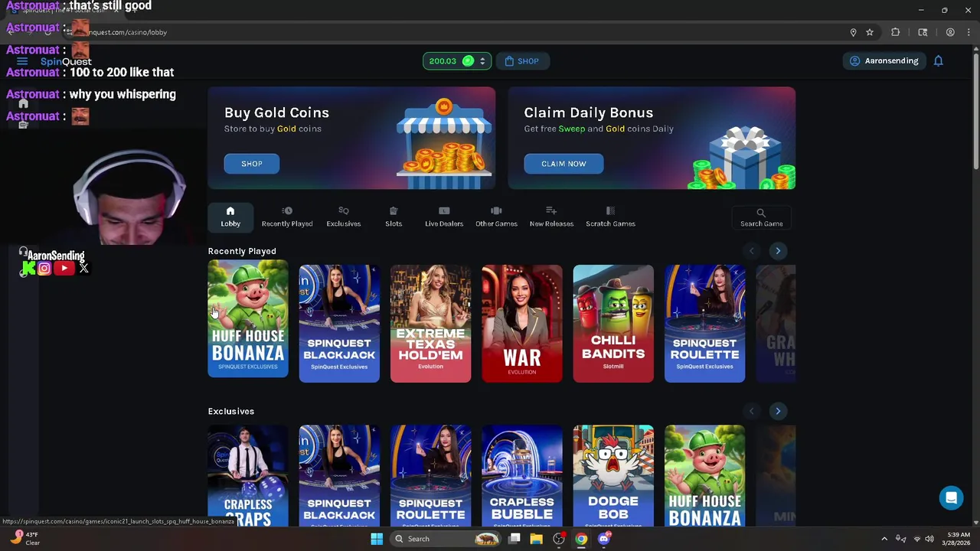
Task: Click the green coin icon beside 200.03
Action: (467, 61)
